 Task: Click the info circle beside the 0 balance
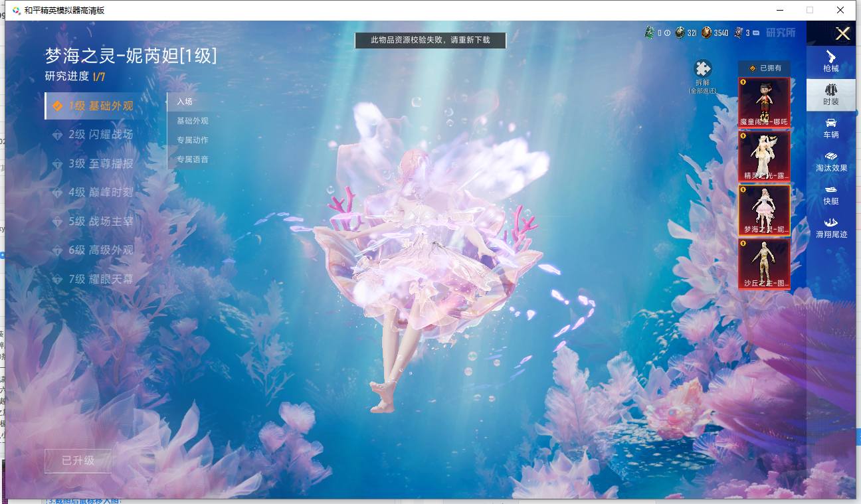(667, 33)
